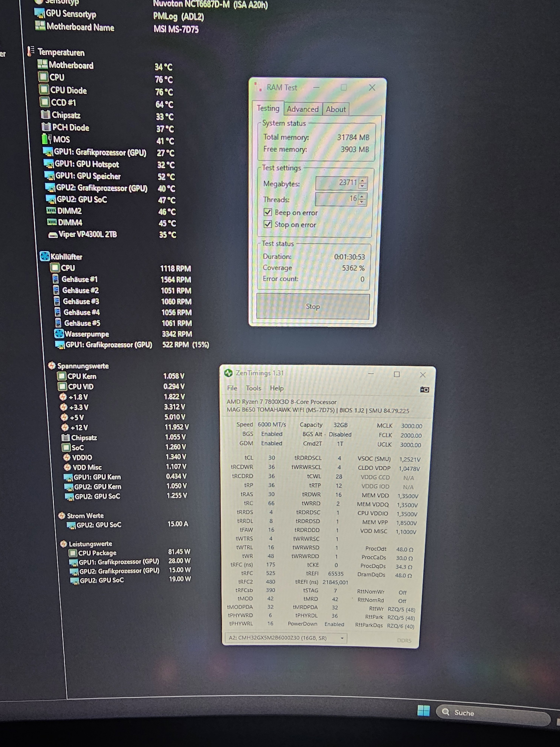560x747 pixels.
Task: Click the ZenTimings app logo icon
Action: (x=228, y=373)
